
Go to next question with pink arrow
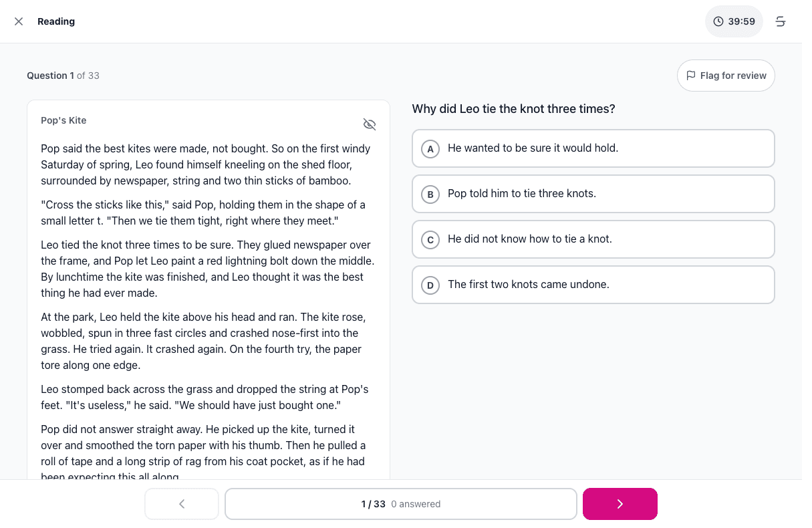coord(620,504)
